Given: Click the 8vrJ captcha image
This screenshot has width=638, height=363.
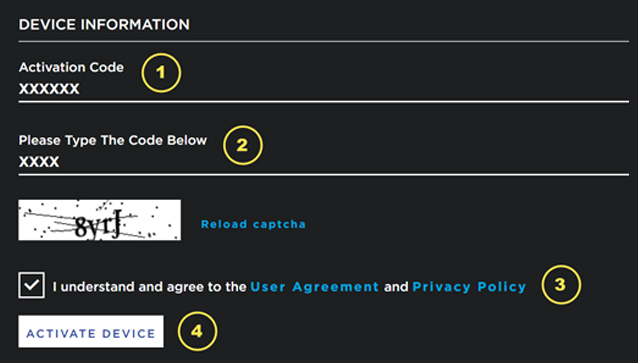Looking at the screenshot, I should (x=100, y=220).
